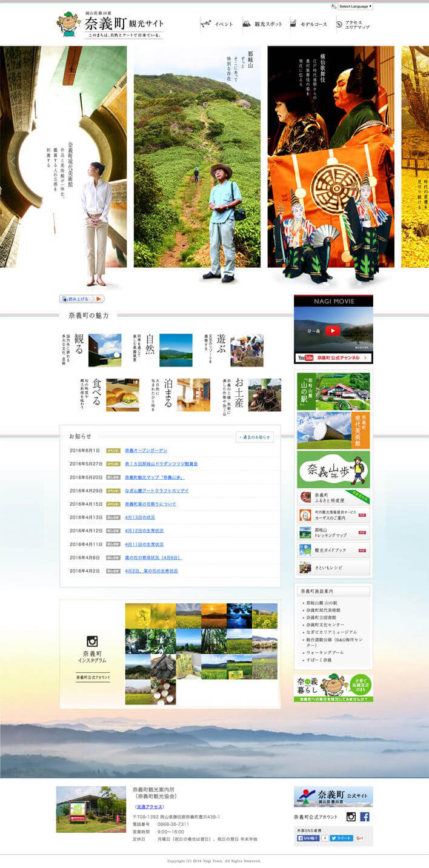Select the 自然 category thumbnail
This screenshot has height=868, width=429.
pos(176,350)
